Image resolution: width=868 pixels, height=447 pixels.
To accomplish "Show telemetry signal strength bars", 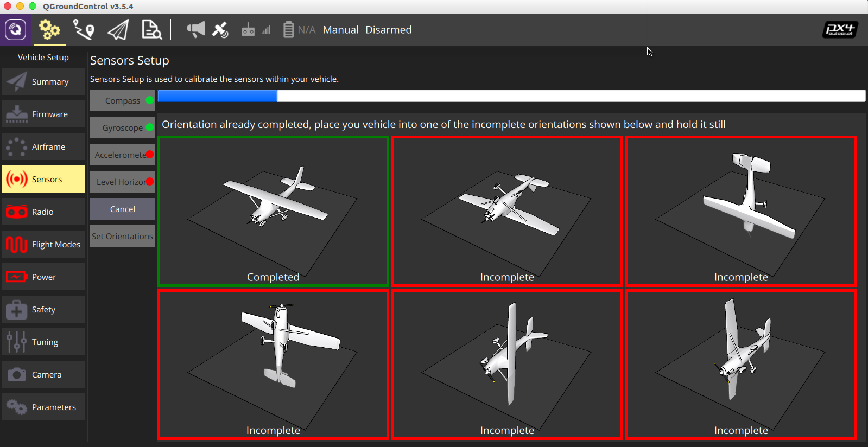I will coord(266,30).
